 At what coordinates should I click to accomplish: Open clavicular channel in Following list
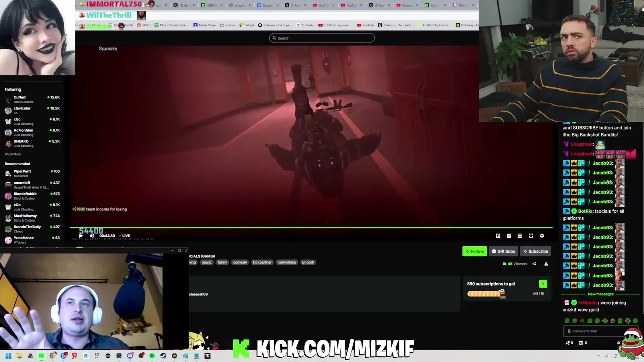point(32,110)
